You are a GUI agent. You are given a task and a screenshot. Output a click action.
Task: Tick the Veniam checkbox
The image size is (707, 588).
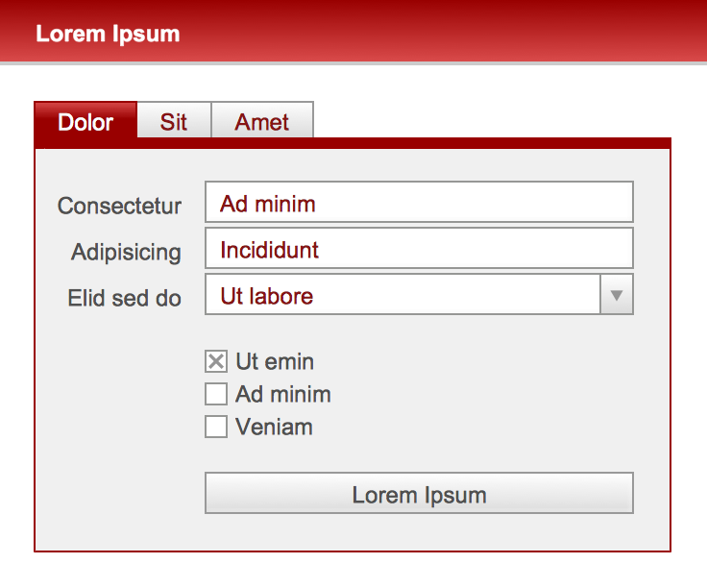pos(216,427)
